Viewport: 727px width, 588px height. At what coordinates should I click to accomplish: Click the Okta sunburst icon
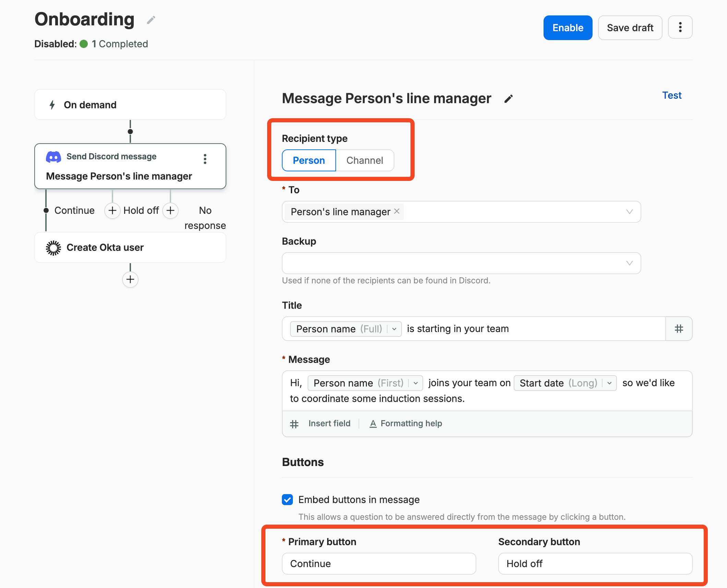[x=53, y=248]
